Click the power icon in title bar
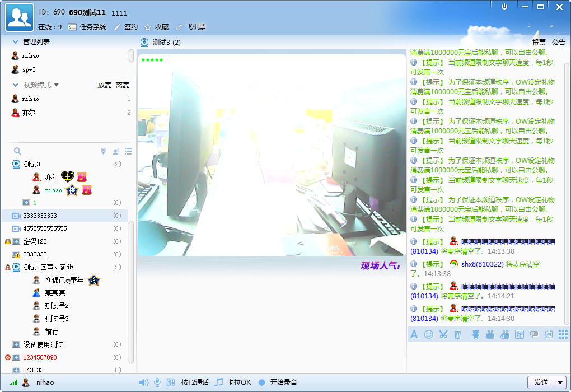Image resolution: width=571 pixels, height=392 pixels. (504, 7)
